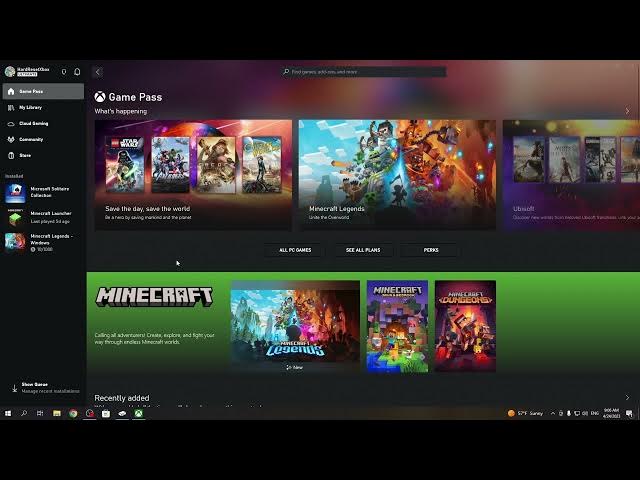Open the Community section
This screenshot has height=480, width=640.
point(43,139)
